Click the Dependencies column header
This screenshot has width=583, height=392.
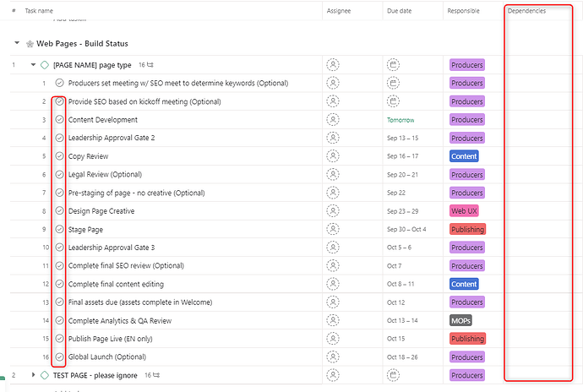point(526,11)
